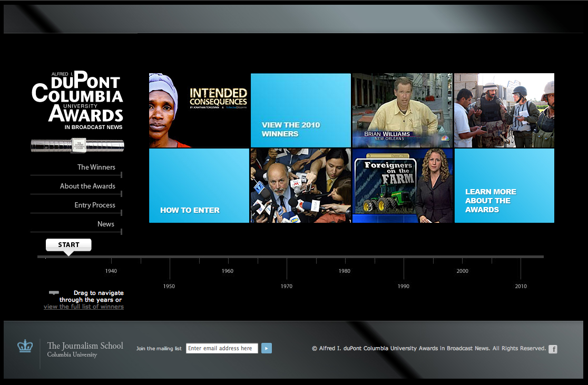Click the Facebook icon in the footer

point(553,349)
